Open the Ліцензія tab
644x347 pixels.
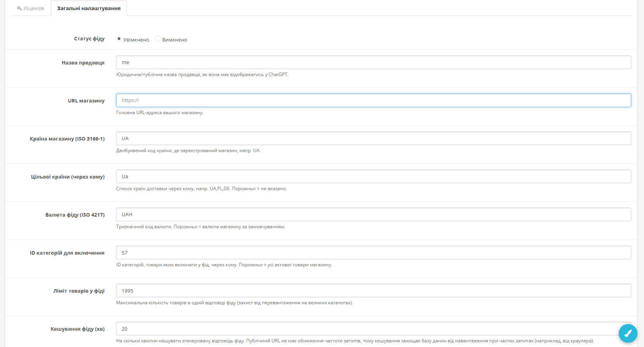pos(31,8)
